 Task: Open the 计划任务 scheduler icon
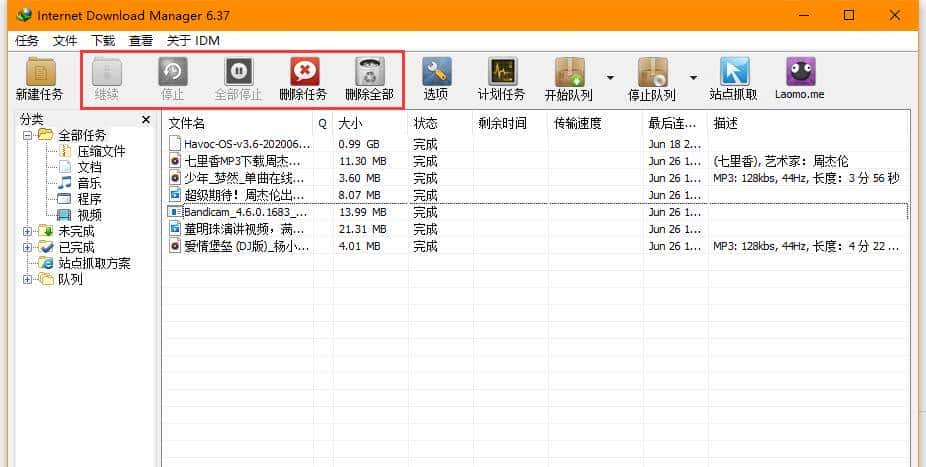click(x=503, y=71)
